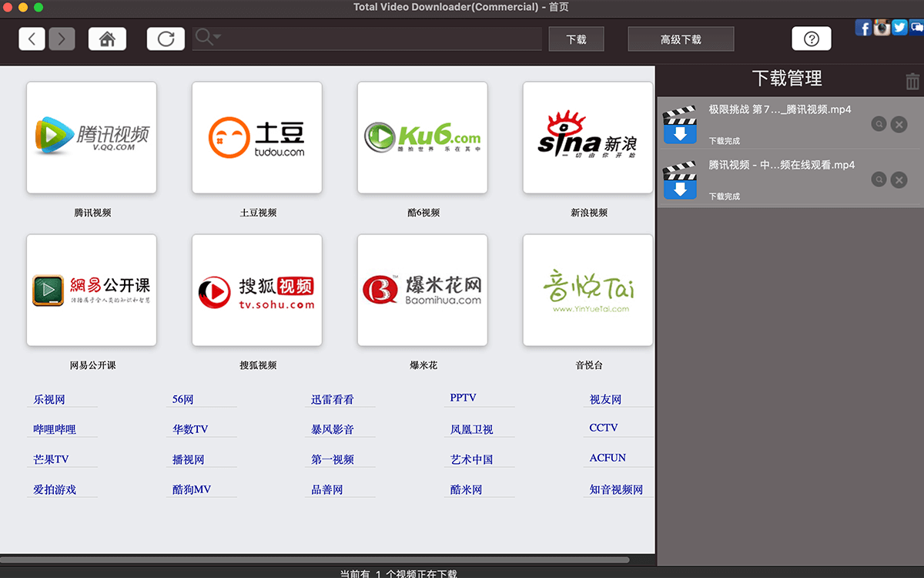The width and height of the screenshot is (924, 578).
Task: Click the 乐视网 link
Action: [49, 399]
